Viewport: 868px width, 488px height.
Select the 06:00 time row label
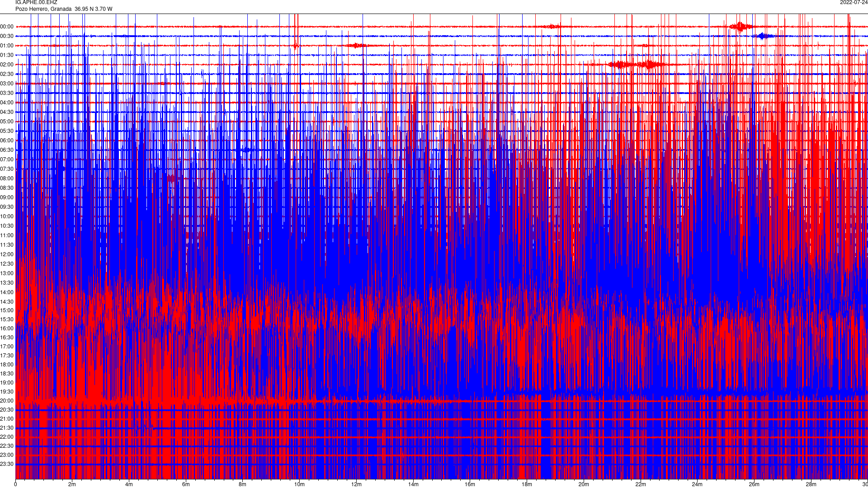tap(7, 141)
